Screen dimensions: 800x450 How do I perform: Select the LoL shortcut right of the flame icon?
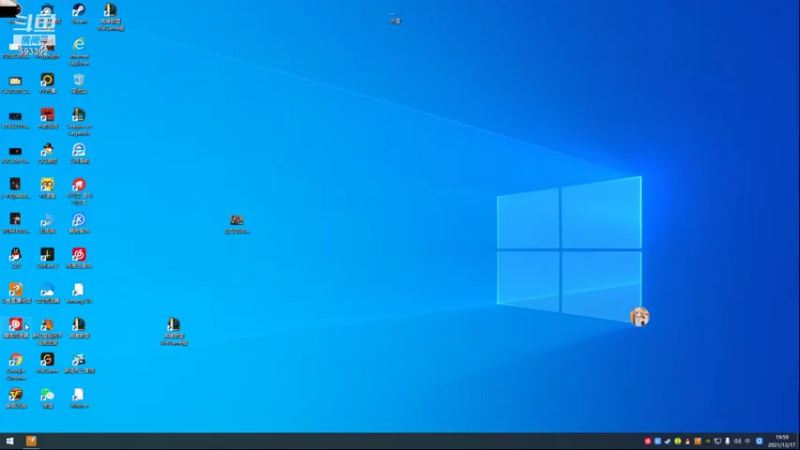pos(79,328)
